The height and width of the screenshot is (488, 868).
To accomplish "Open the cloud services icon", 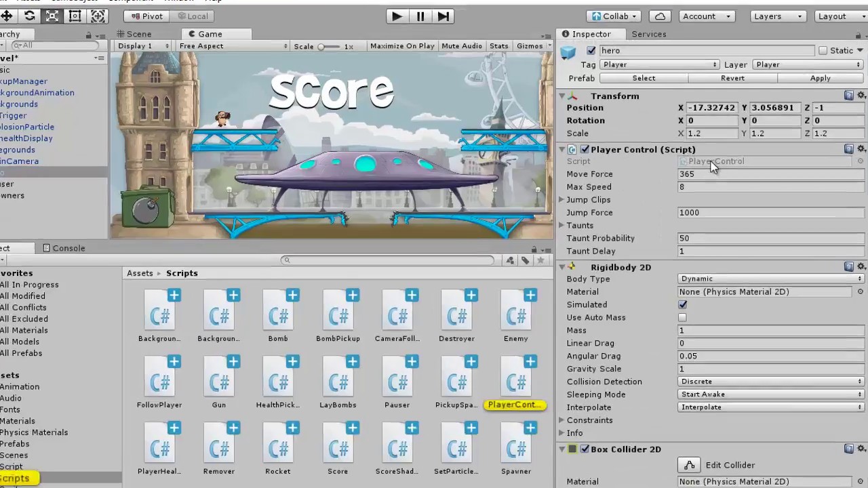I will tap(660, 16).
